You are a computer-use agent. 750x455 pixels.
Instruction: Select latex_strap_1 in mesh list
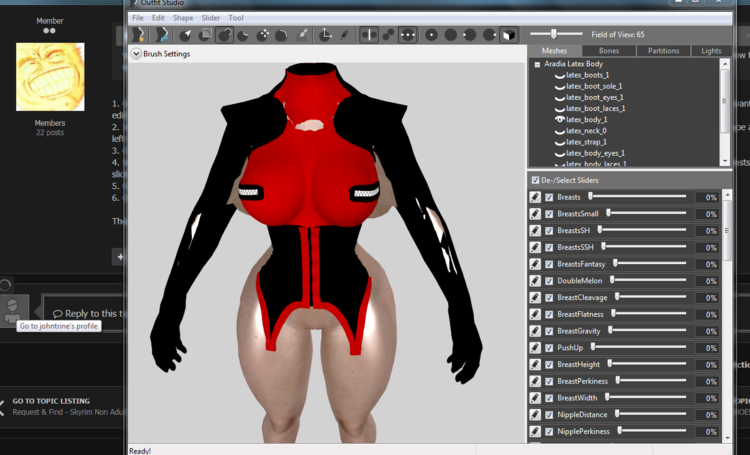coord(586,142)
